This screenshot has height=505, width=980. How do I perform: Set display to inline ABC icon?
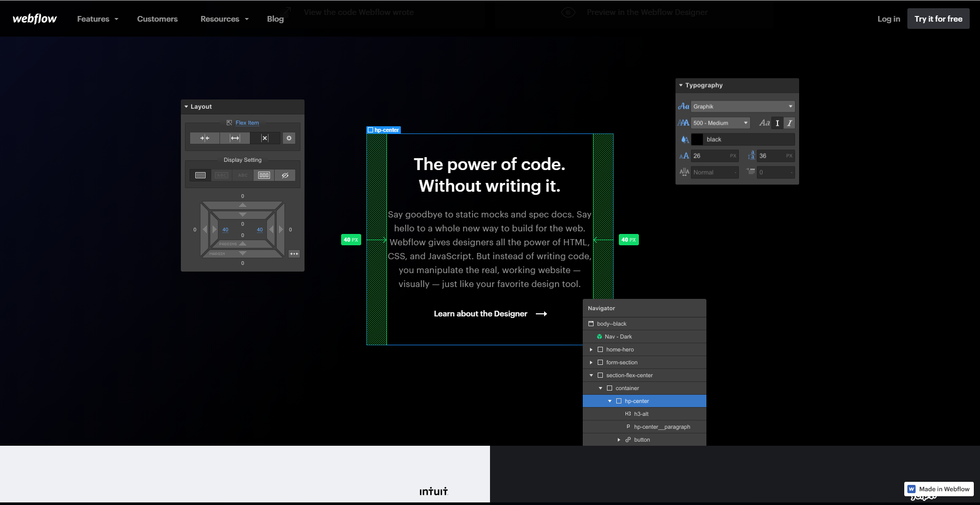coord(243,175)
